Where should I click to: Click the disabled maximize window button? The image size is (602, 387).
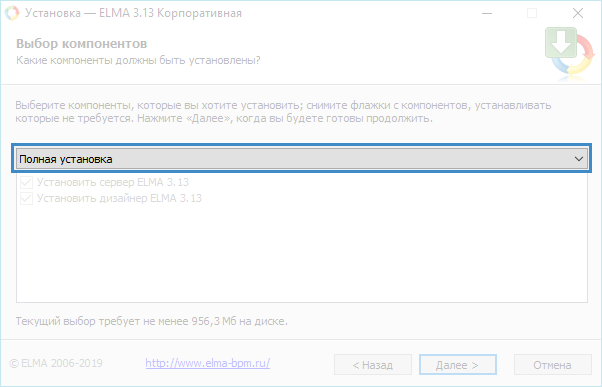click(x=532, y=13)
